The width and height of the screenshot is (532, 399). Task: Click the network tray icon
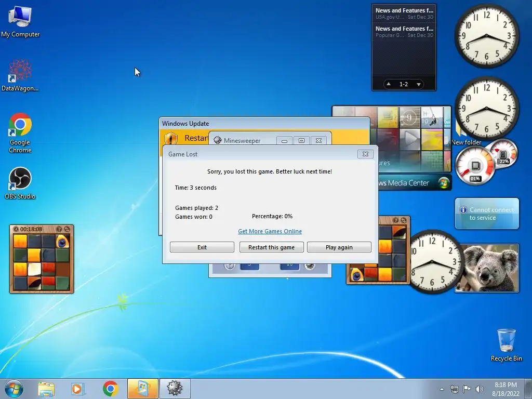point(454,389)
